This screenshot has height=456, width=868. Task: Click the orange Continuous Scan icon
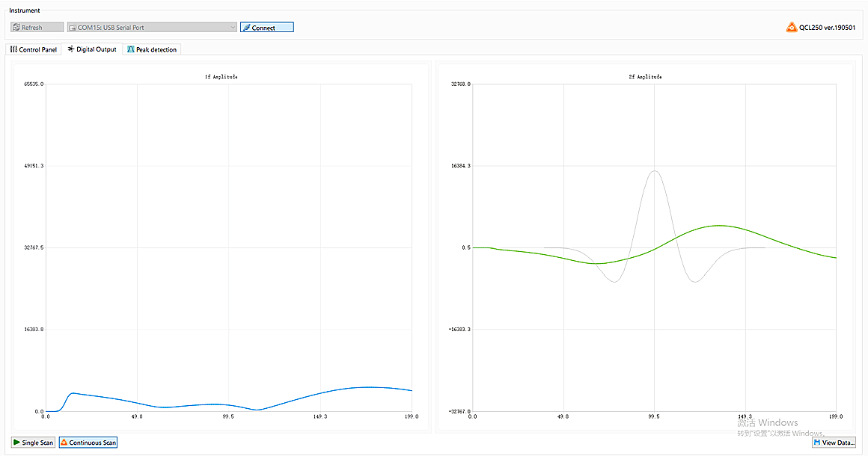64,443
